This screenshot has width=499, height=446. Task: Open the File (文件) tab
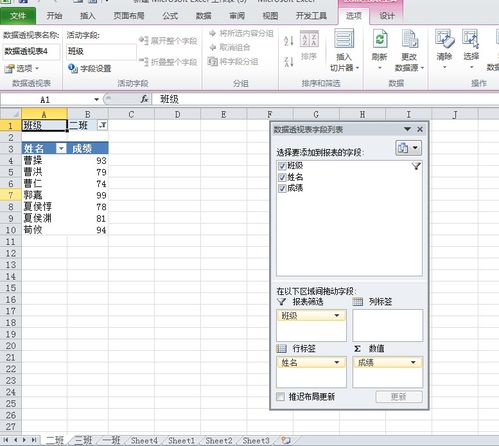click(18, 16)
